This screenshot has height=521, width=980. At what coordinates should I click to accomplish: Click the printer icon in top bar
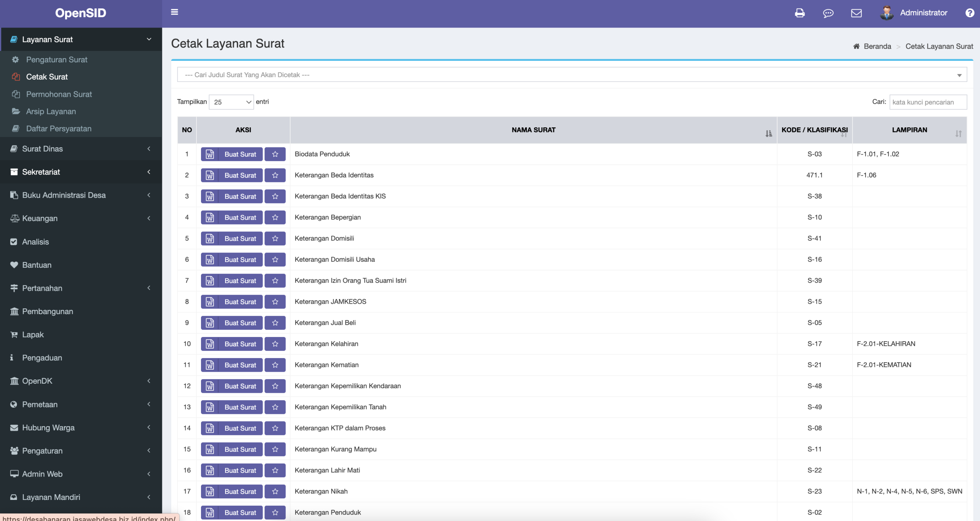coord(800,13)
